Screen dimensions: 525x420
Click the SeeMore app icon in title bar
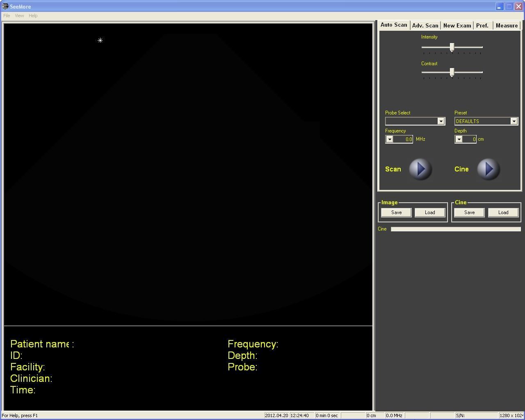(x=5, y=7)
